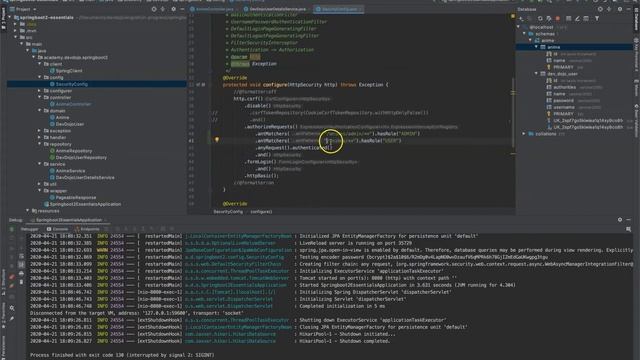Screen dimensions: 640x360
Task: Switch to Debugger tab in Debug panel
Action: coord(29,229)
